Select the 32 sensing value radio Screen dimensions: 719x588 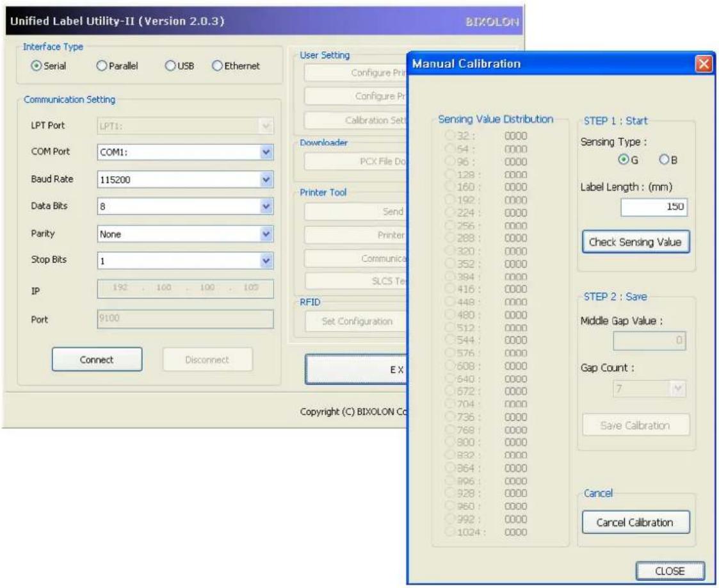450,135
